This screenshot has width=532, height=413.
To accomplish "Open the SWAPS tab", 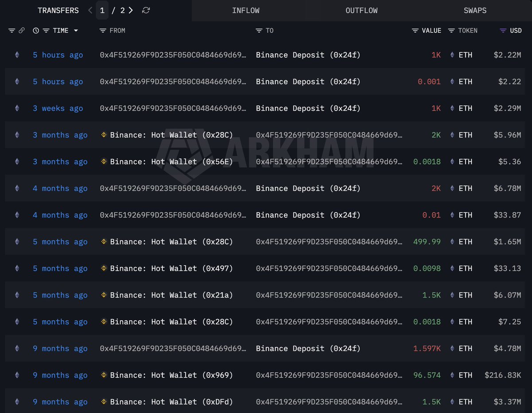I will point(475,10).
